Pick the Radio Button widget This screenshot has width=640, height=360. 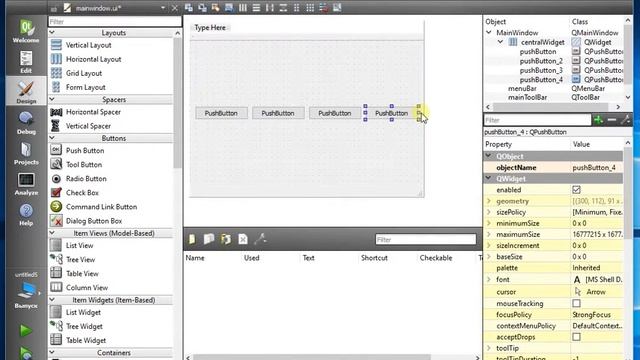[x=86, y=179]
